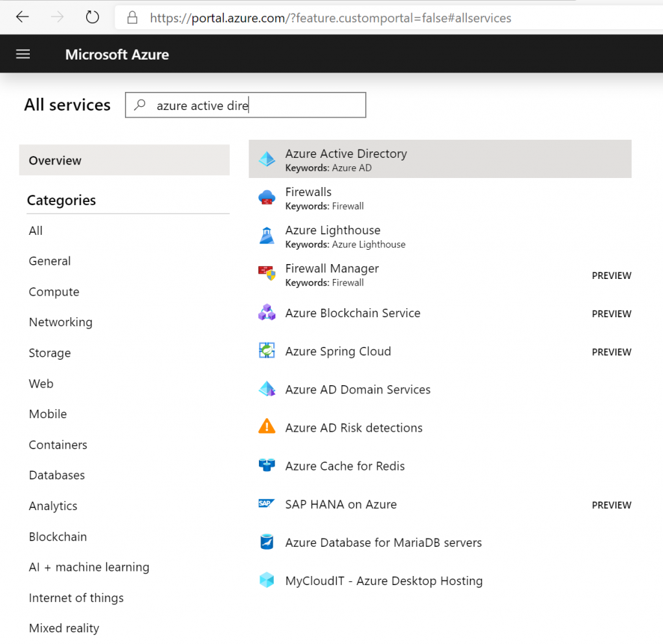The width and height of the screenshot is (663, 644).
Task: Select the Containers category
Action: pos(58,445)
